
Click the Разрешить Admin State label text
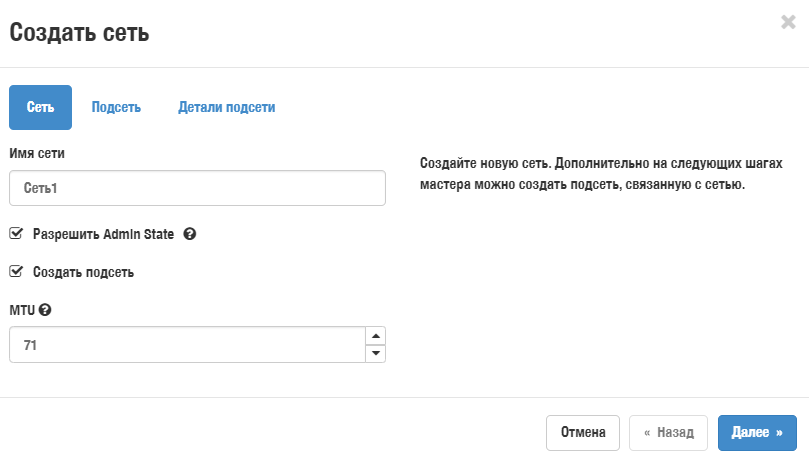[x=104, y=234]
